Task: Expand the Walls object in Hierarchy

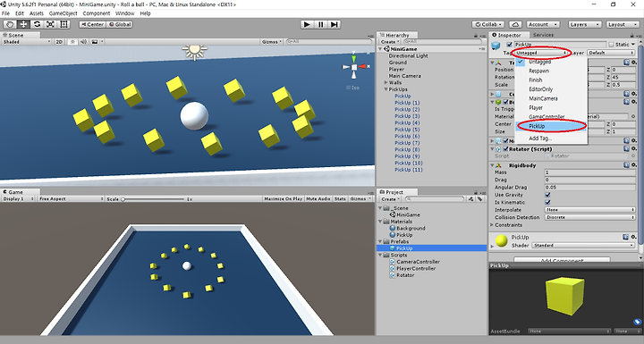Action: click(x=386, y=82)
